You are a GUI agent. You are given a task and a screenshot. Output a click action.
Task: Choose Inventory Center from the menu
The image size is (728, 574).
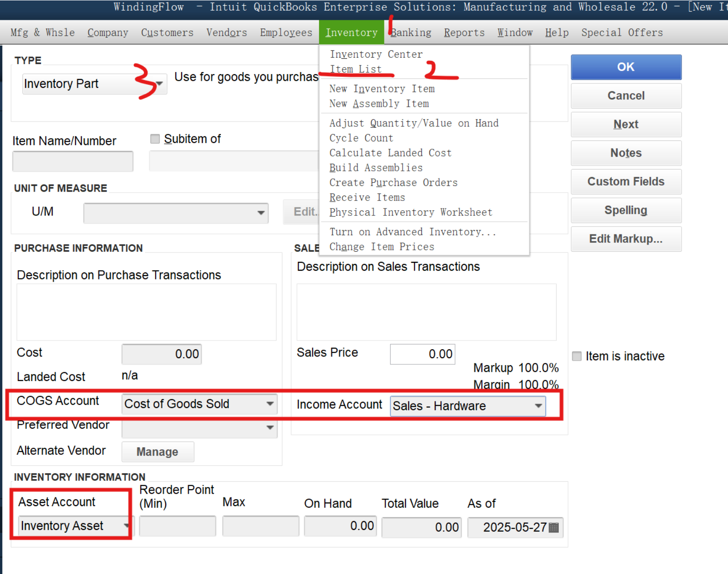(376, 54)
